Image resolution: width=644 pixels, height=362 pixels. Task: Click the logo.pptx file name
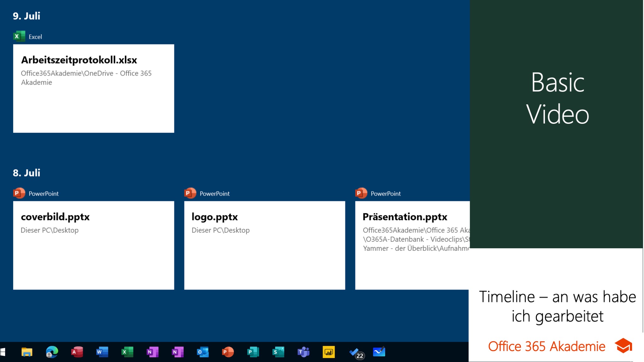click(215, 217)
